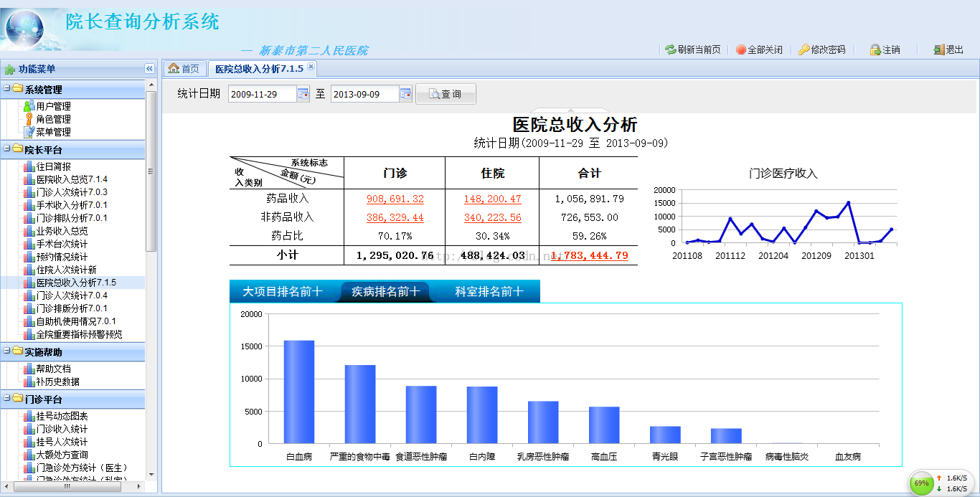Open the total 1,783,444.79 link

[588, 255]
